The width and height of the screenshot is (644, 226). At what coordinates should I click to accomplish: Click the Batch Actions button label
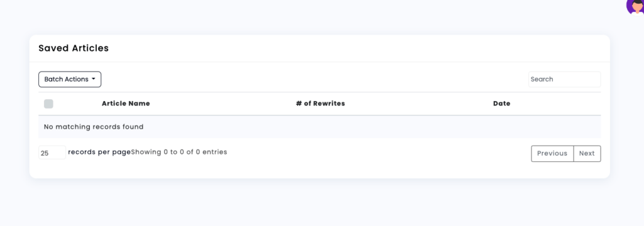66,79
